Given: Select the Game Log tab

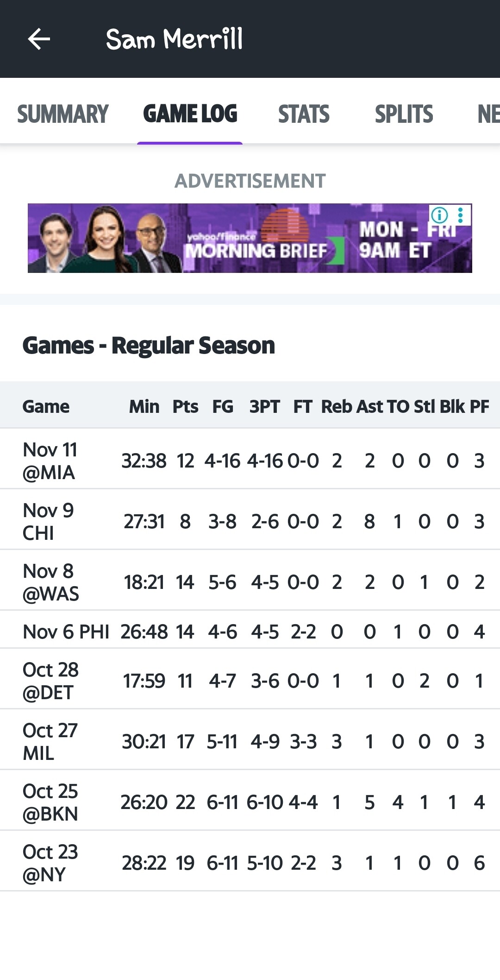Looking at the screenshot, I should (x=190, y=114).
